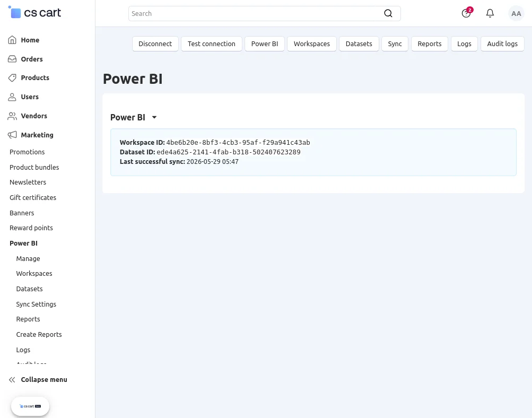
Task: Open Promotions under Marketing
Action: point(27,152)
